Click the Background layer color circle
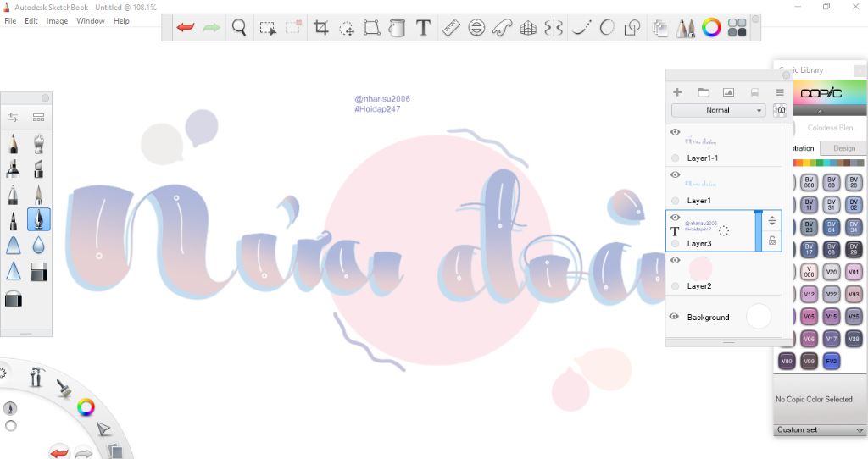 pos(758,317)
